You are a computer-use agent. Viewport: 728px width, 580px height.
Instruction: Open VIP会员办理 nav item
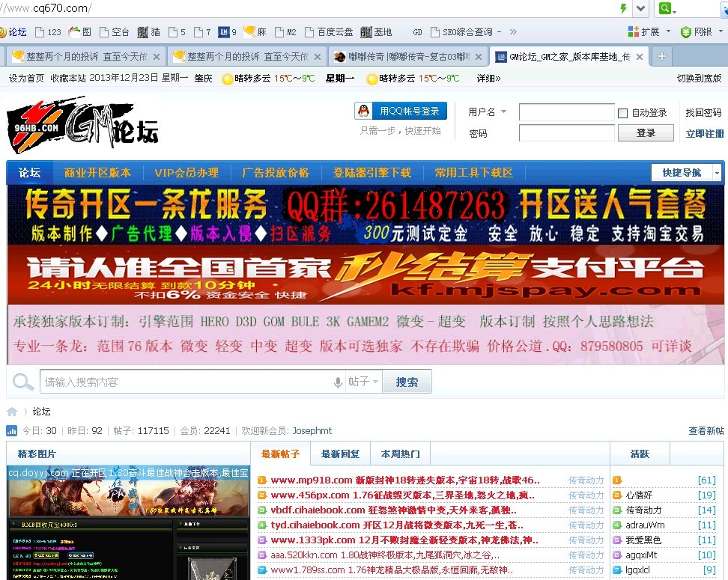[x=186, y=173]
